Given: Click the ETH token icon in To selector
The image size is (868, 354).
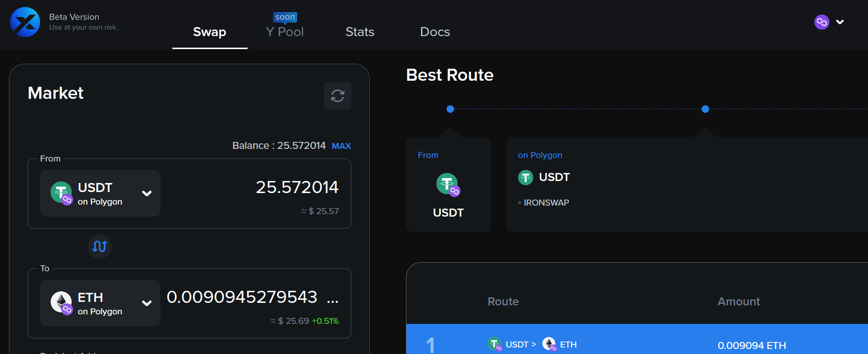Looking at the screenshot, I should pos(62,303).
